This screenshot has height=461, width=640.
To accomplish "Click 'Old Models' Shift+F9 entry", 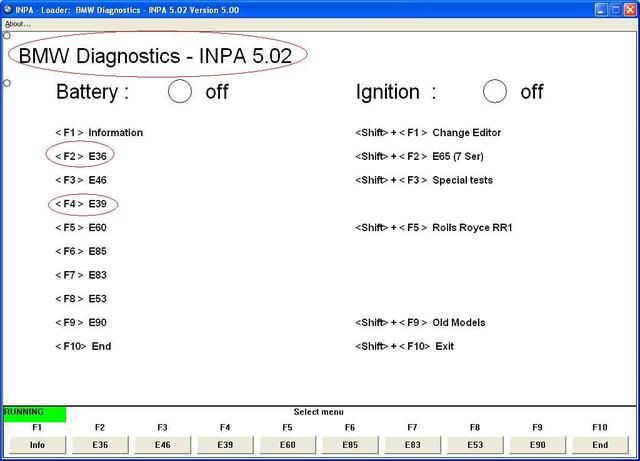I will 420,323.
